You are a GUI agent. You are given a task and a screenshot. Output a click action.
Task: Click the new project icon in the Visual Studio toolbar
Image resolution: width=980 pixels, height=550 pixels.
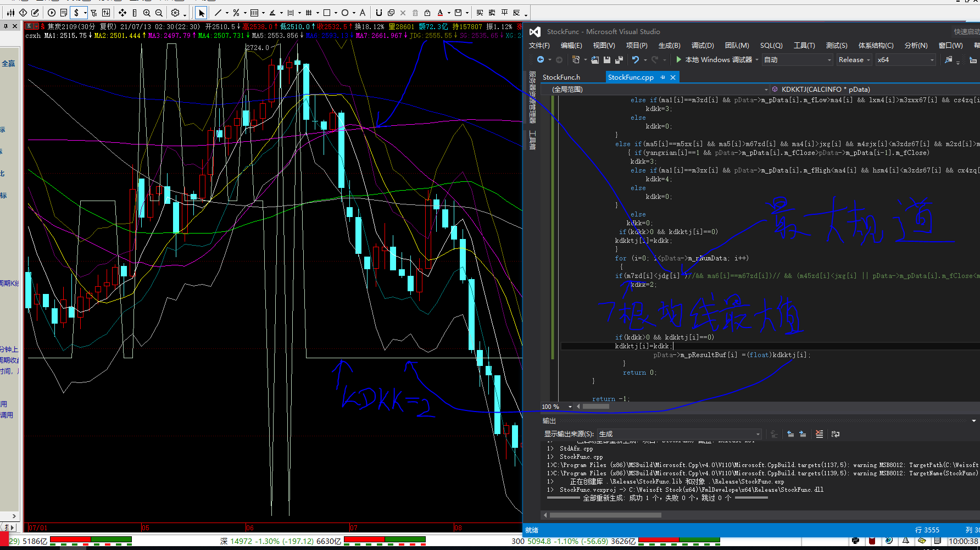(576, 59)
